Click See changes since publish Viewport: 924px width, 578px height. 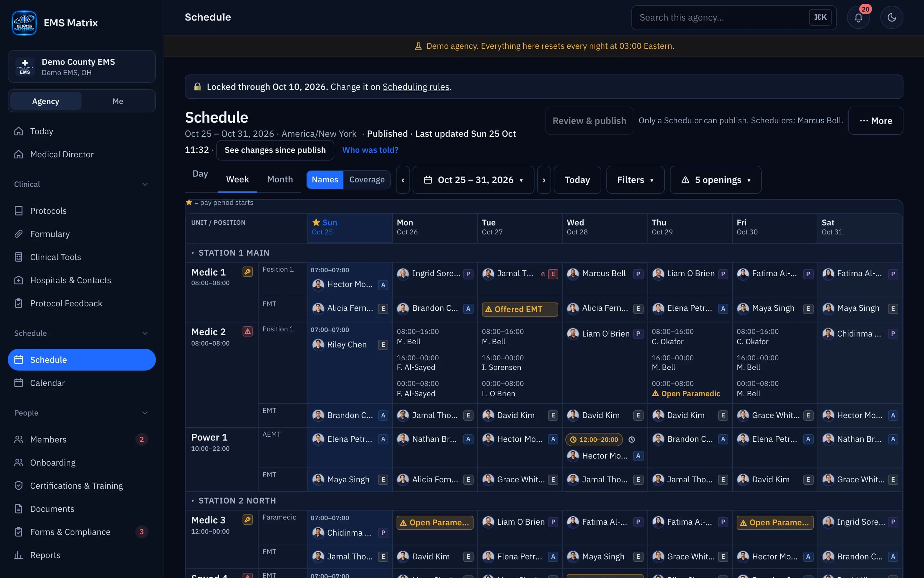[275, 150]
